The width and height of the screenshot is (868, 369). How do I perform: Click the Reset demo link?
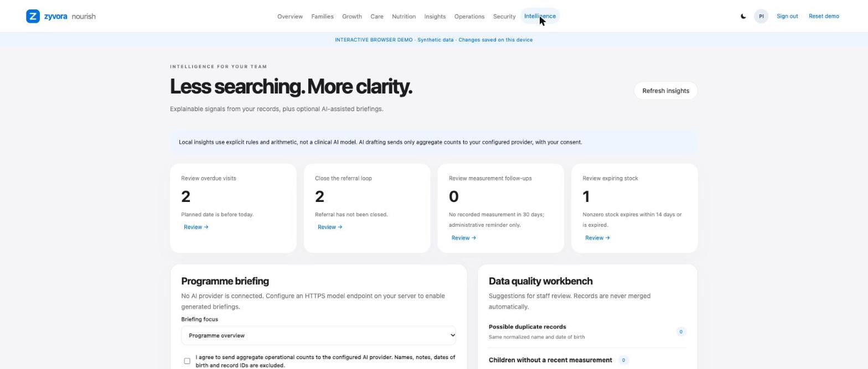click(824, 16)
